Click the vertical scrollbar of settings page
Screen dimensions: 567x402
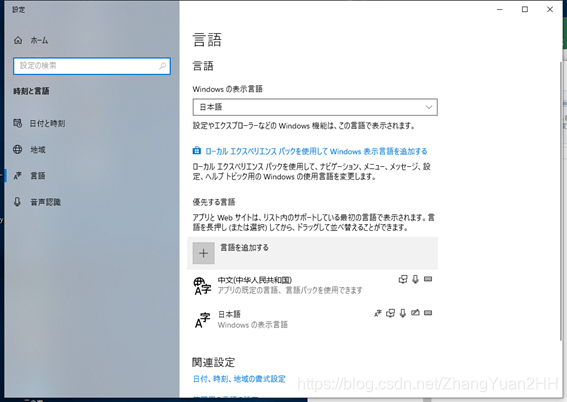coord(560,201)
